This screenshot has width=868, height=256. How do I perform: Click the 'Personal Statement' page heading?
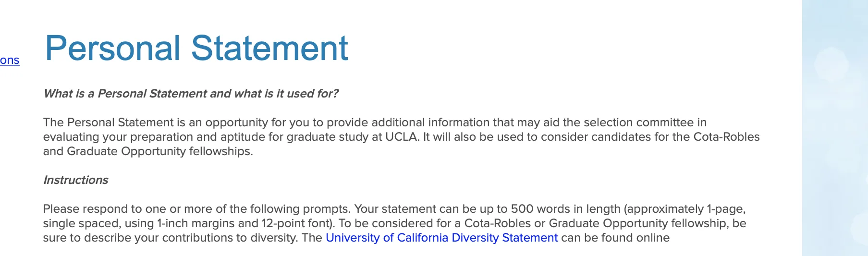196,48
